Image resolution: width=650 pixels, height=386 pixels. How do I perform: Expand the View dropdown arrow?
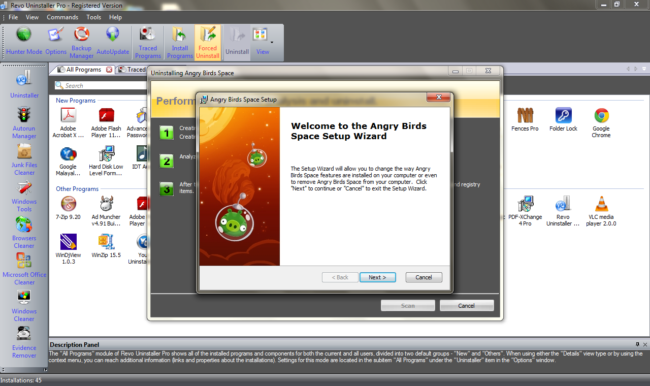pos(272,42)
